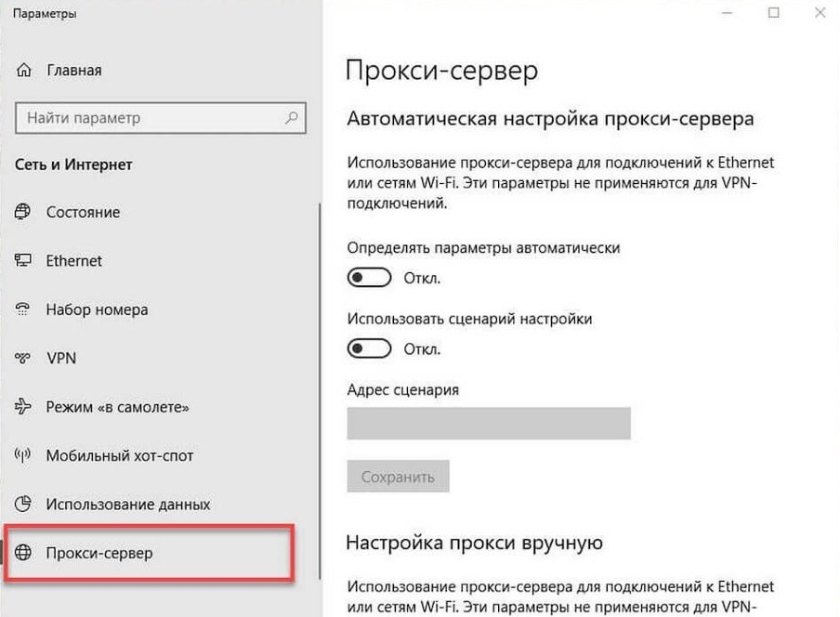
Task: Click the Home house icon
Action: [x=23, y=71]
